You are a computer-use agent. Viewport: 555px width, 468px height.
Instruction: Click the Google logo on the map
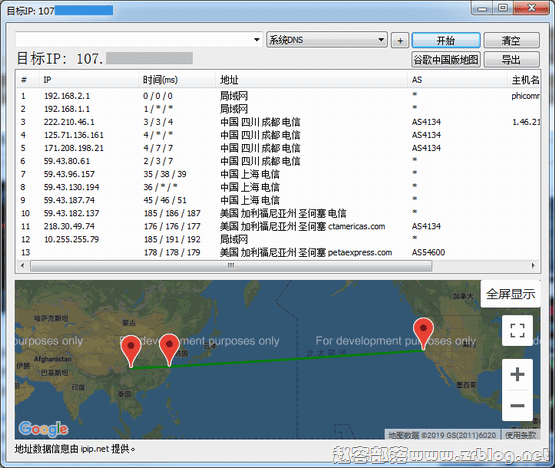point(43,429)
